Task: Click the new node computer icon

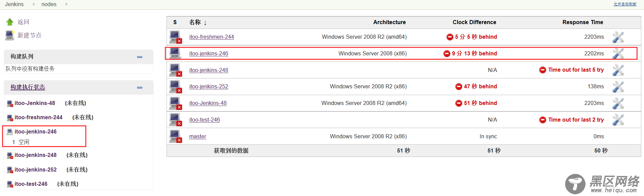Action: point(10,35)
